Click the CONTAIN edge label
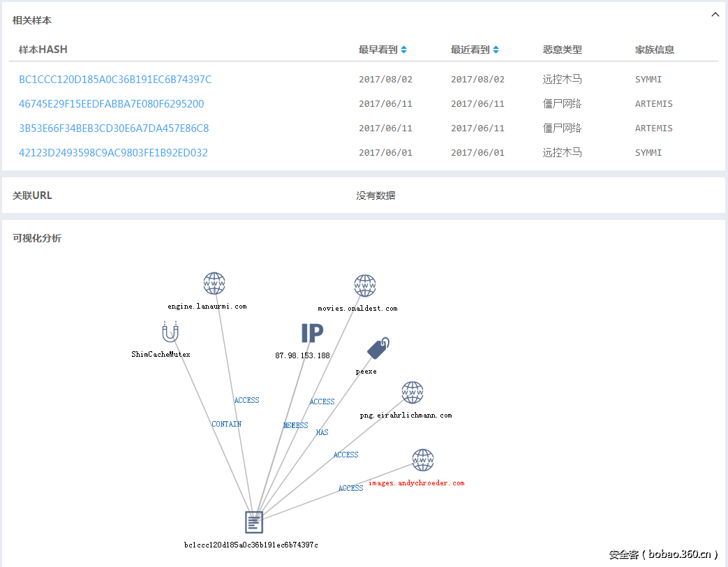This screenshot has height=567, width=728. (x=226, y=424)
